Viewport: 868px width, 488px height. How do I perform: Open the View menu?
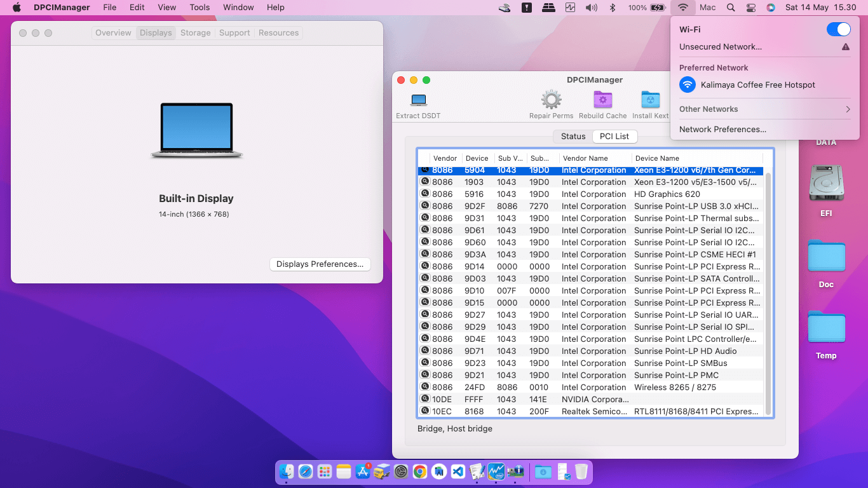click(167, 8)
